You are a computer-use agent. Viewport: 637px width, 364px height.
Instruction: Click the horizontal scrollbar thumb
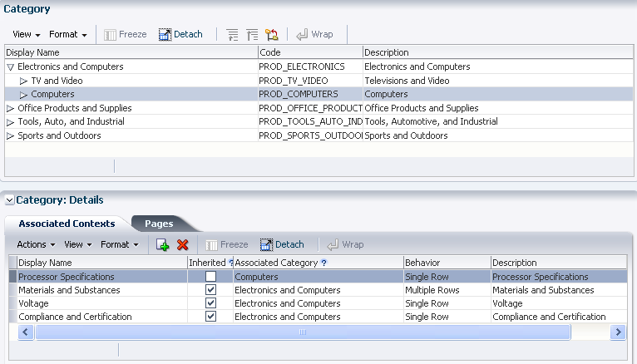pos(303,332)
